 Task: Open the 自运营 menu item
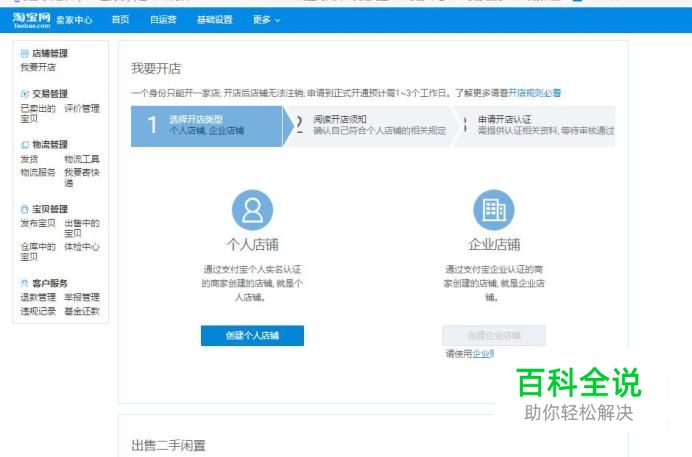(163, 19)
